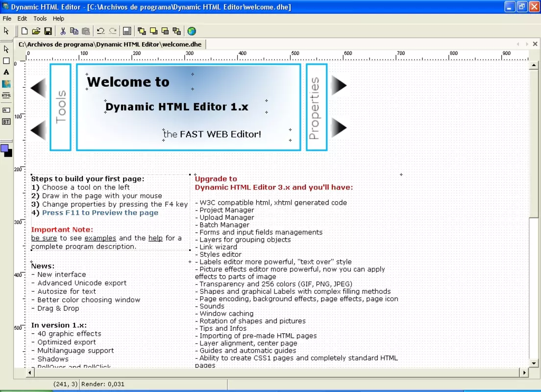Choose the picture tool in the toolbox
541x392 pixels.
(x=6, y=84)
